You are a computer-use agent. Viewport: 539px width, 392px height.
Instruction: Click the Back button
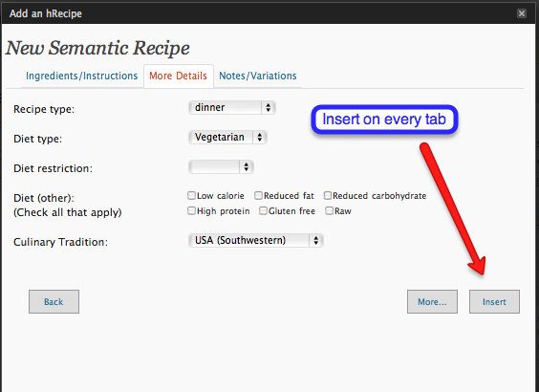click(54, 301)
